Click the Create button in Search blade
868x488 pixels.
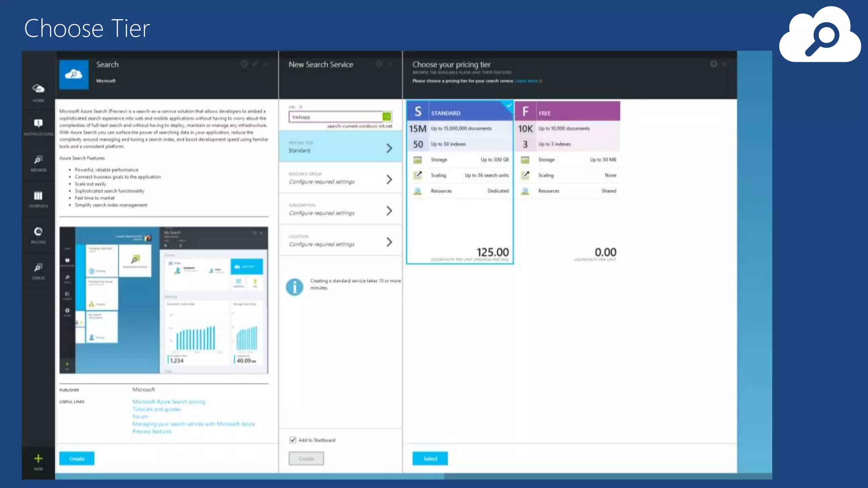coord(77,459)
